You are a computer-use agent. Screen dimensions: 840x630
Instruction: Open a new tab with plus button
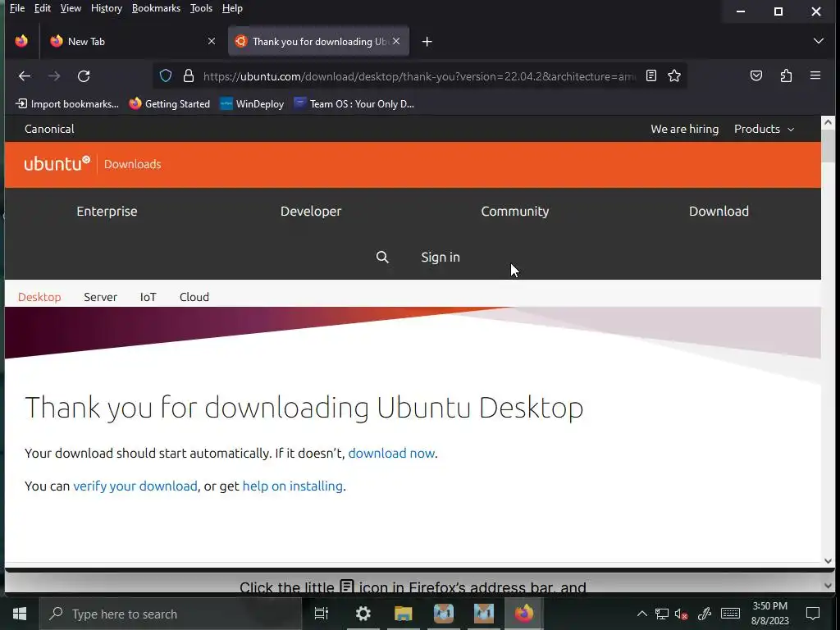pyautogui.click(x=427, y=42)
